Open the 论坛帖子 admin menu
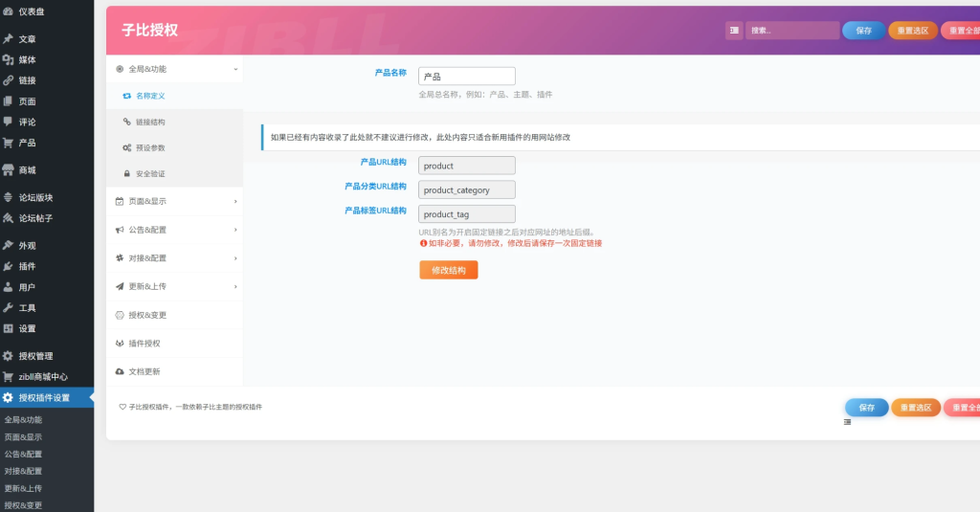 pyautogui.click(x=47, y=218)
